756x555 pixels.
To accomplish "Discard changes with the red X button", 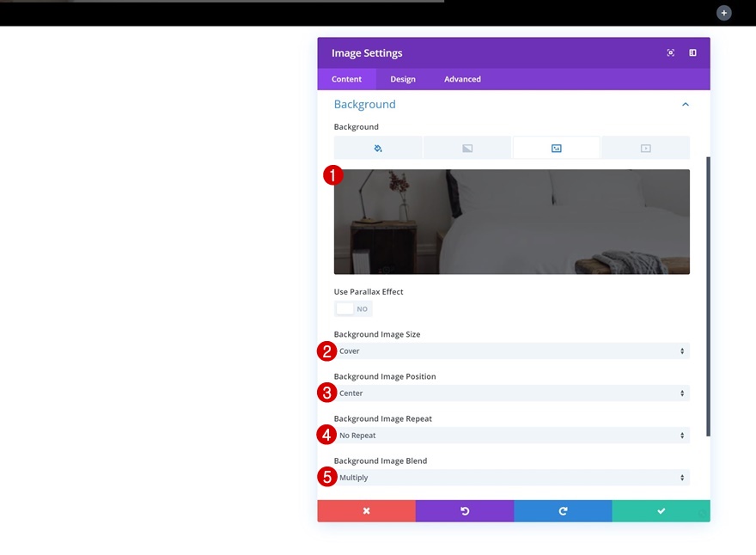I will (367, 510).
